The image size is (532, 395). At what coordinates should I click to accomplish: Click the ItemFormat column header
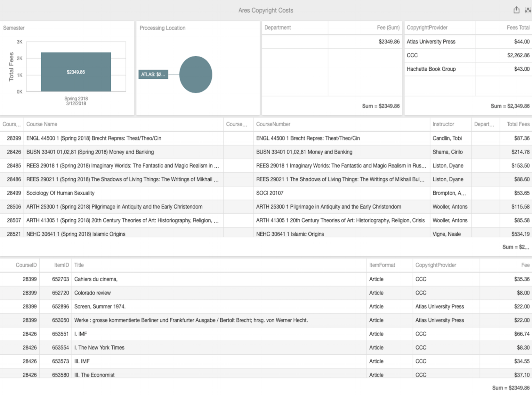pyautogui.click(x=382, y=265)
